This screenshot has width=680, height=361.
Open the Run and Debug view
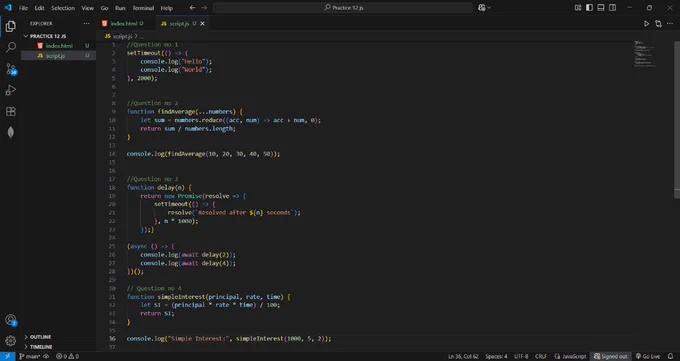(10, 90)
